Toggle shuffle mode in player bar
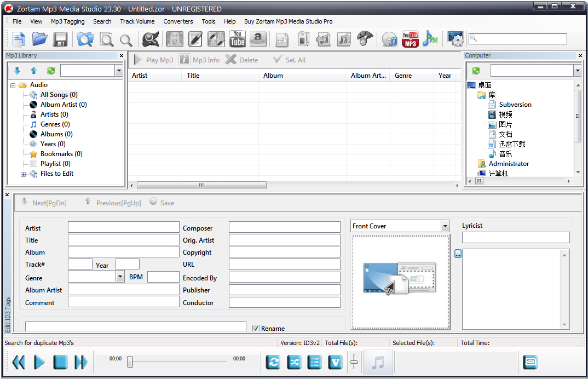 (x=294, y=362)
